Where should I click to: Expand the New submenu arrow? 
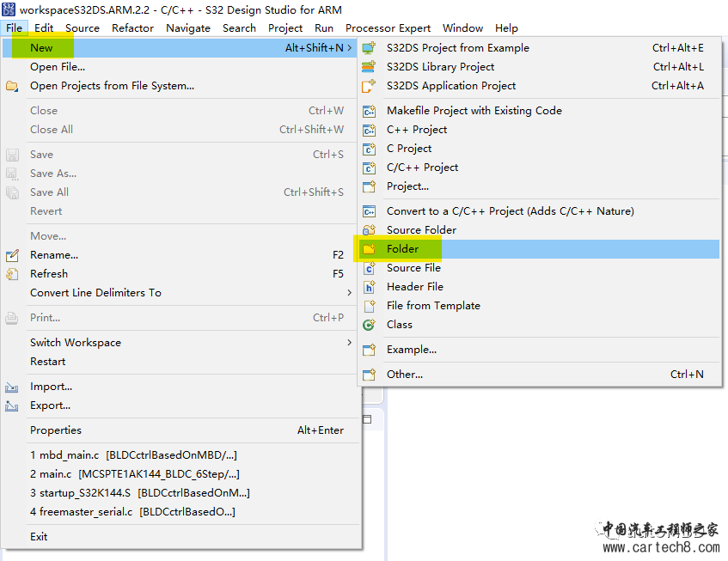pos(350,48)
